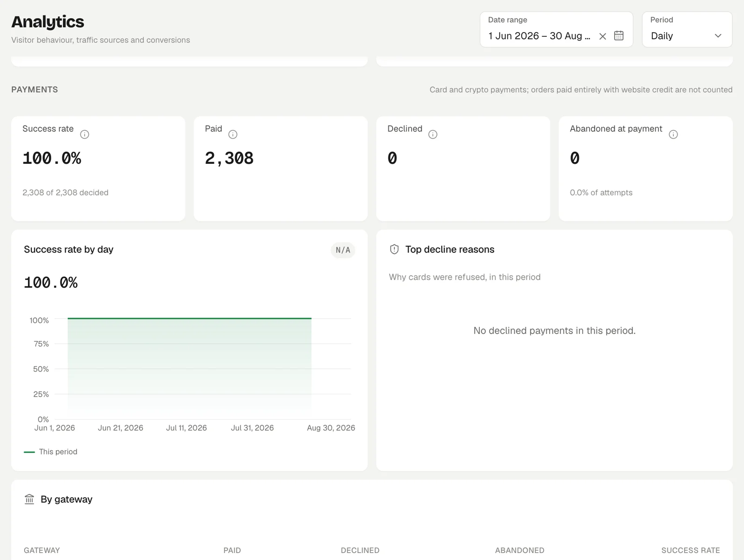Viewport: 744px width, 560px height.
Task: Open info icon next to Paid
Action: tap(233, 134)
